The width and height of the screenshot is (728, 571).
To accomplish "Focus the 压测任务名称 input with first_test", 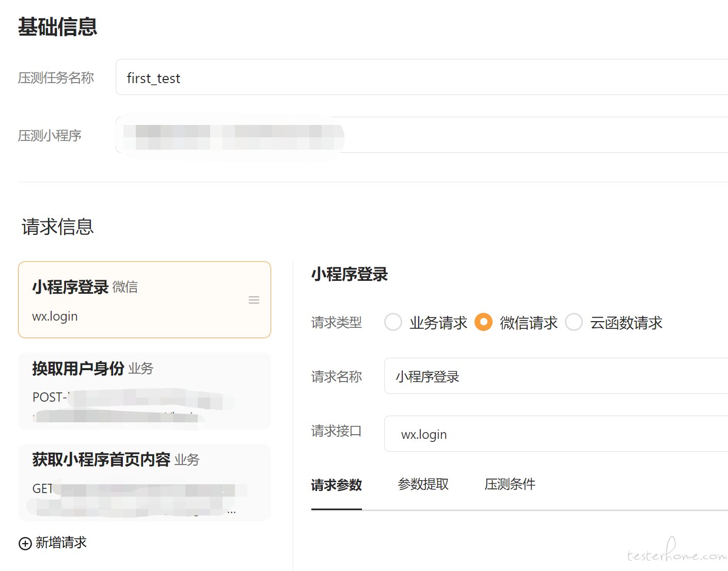I will (x=422, y=77).
